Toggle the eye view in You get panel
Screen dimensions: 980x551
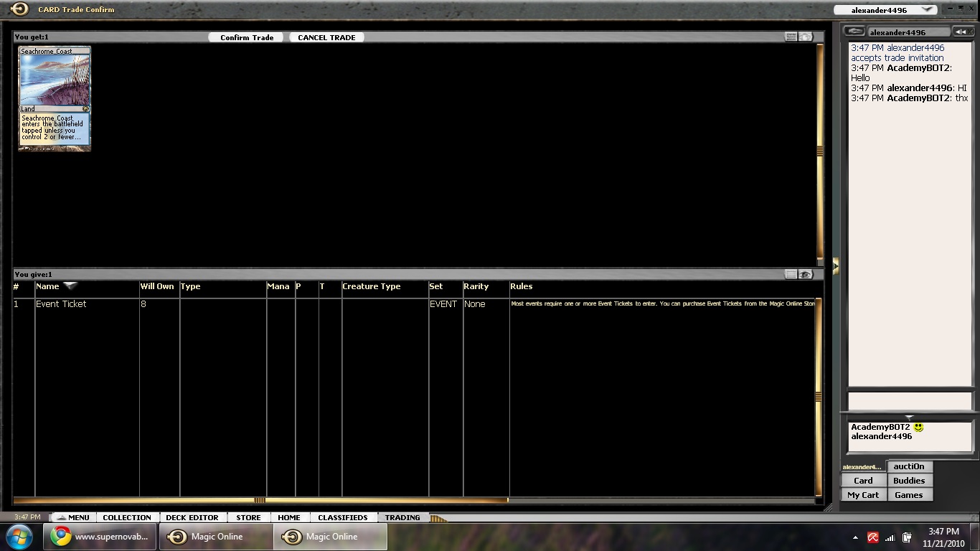tap(806, 37)
